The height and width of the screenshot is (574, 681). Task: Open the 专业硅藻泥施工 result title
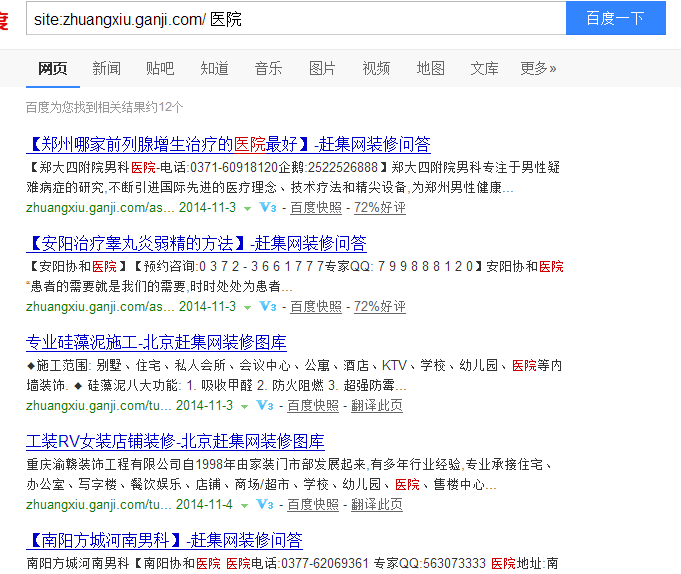(x=156, y=343)
